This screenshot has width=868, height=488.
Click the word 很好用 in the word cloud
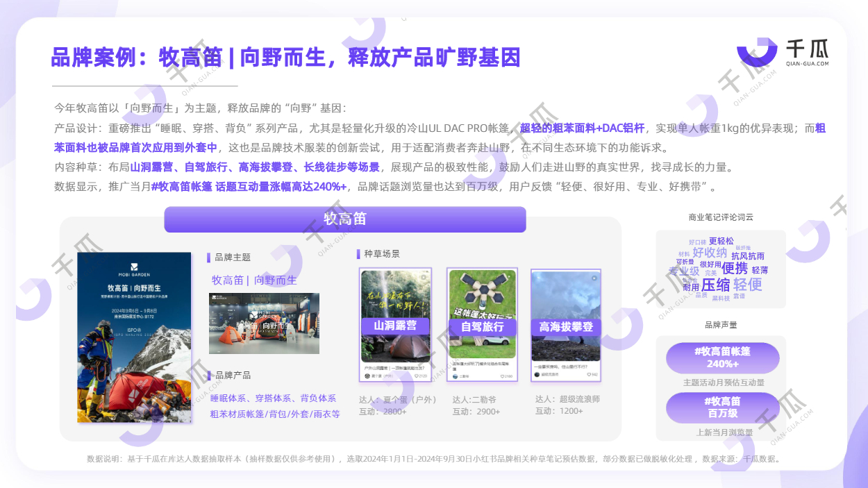(710, 264)
